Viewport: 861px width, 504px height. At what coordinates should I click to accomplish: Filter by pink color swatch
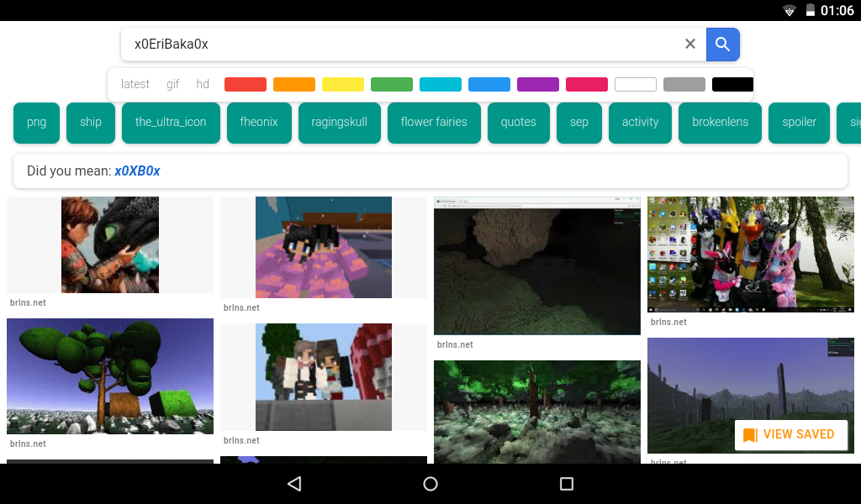click(586, 85)
